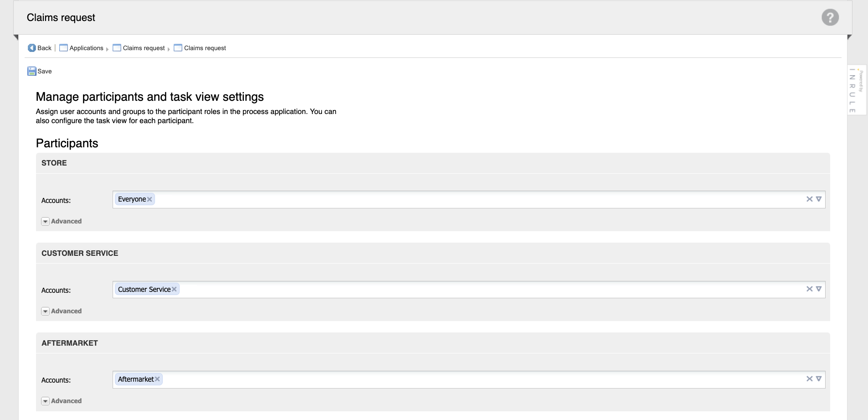Remove the Everyone account tag
Image resolution: width=868 pixels, height=420 pixels.
[150, 199]
